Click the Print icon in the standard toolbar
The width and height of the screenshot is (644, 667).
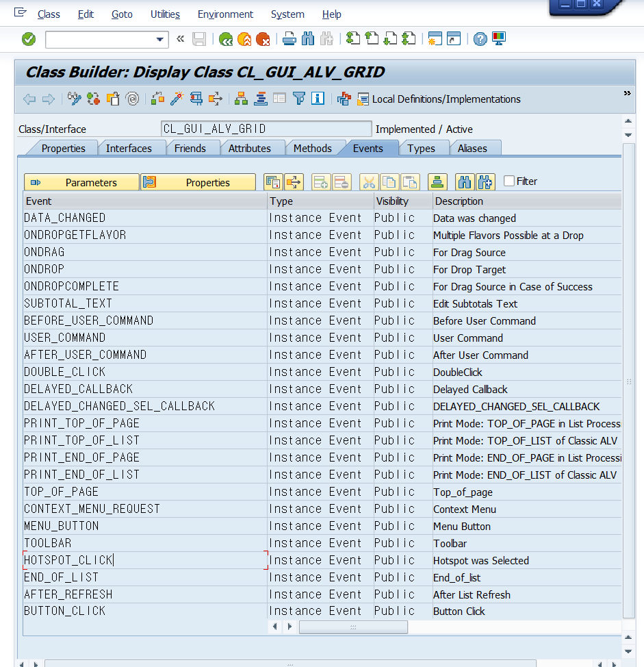point(289,40)
